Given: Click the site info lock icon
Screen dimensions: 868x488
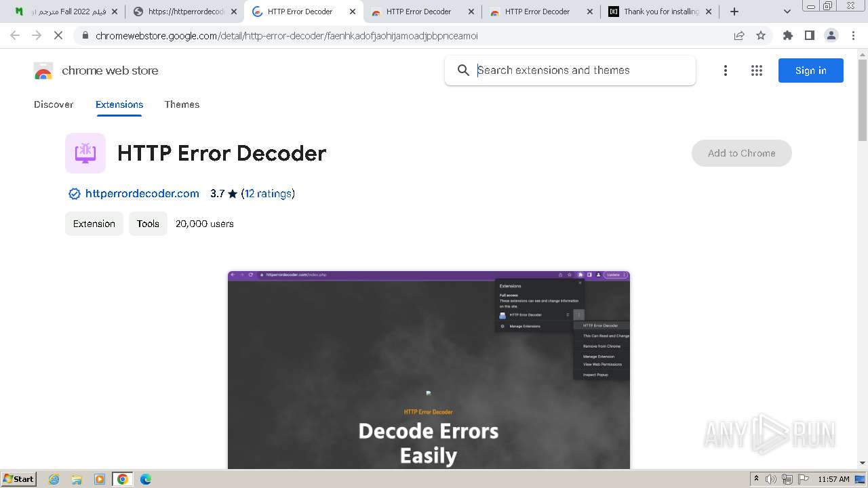Looking at the screenshot, I should tap(85, 35).
